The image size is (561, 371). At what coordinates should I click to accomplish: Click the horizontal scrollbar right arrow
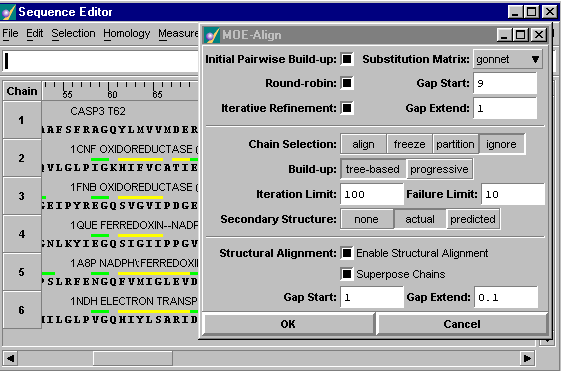tap(527, 358)
